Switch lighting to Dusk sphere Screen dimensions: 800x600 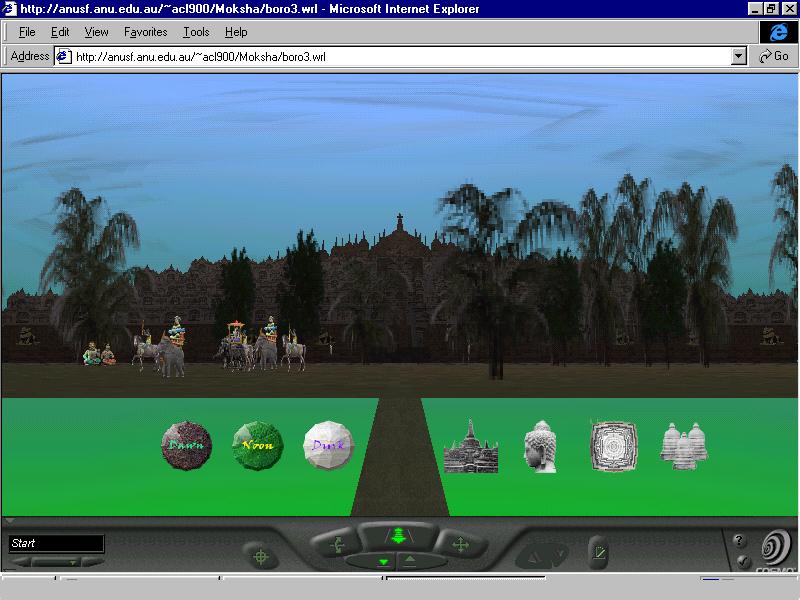[329, 445]
